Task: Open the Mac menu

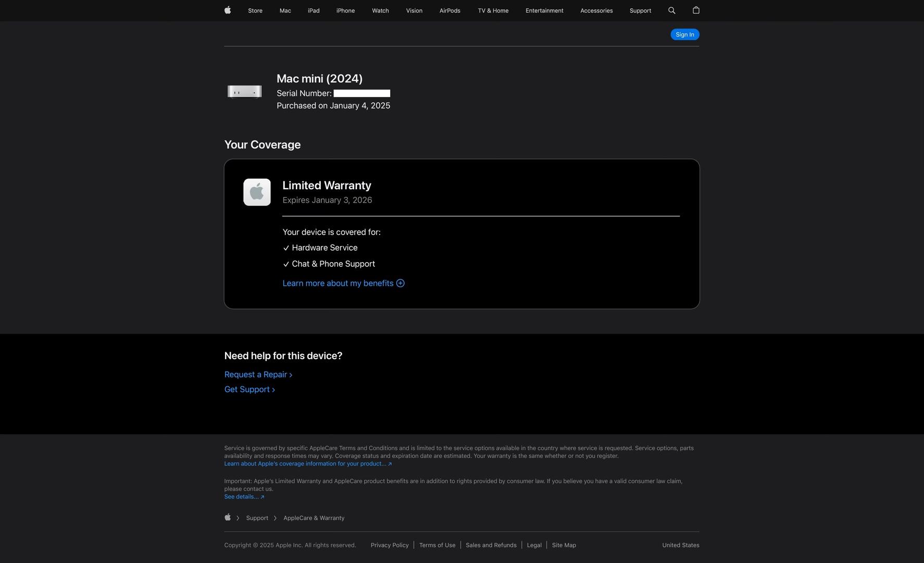Action: tap(285, 10)
